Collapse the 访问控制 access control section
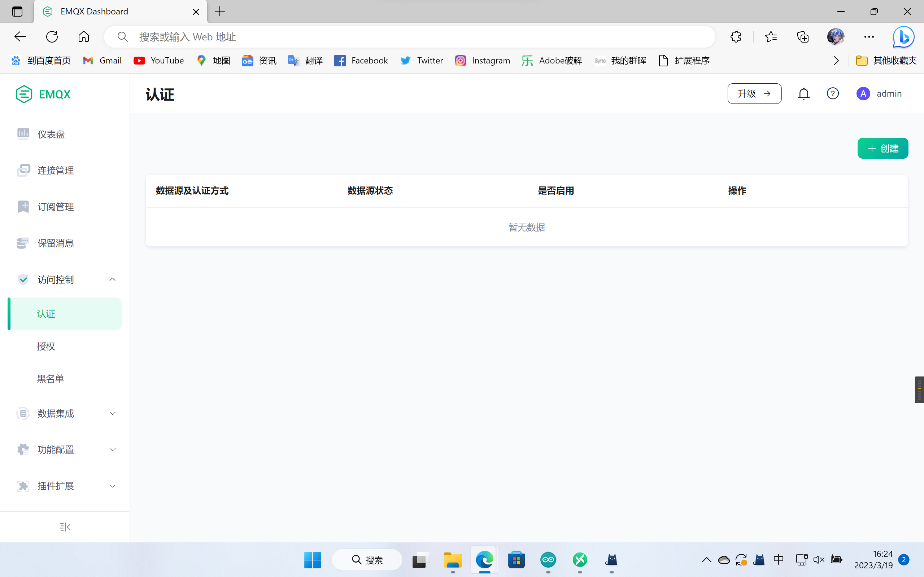This screenshot has height=577, width=924. 112,279
